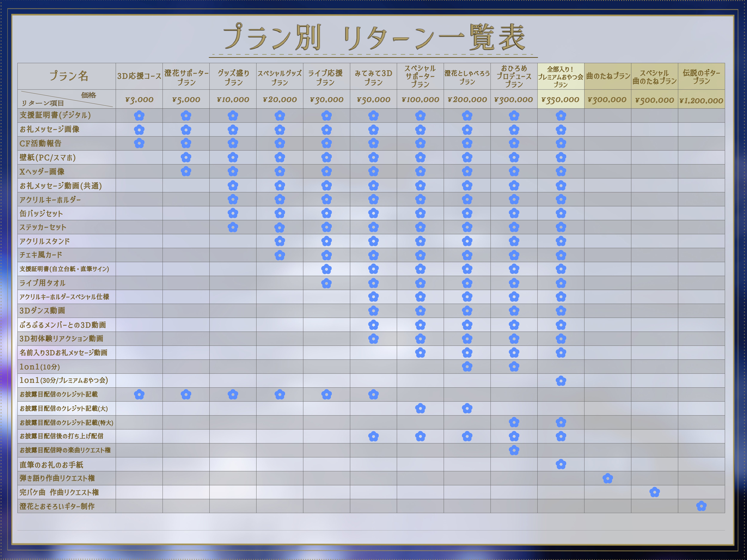Select the スペシャルサポータープラン header
Image resolution: width=747 pixels, height=560 pixels.
pyautogui.click(x=420, y=76)
